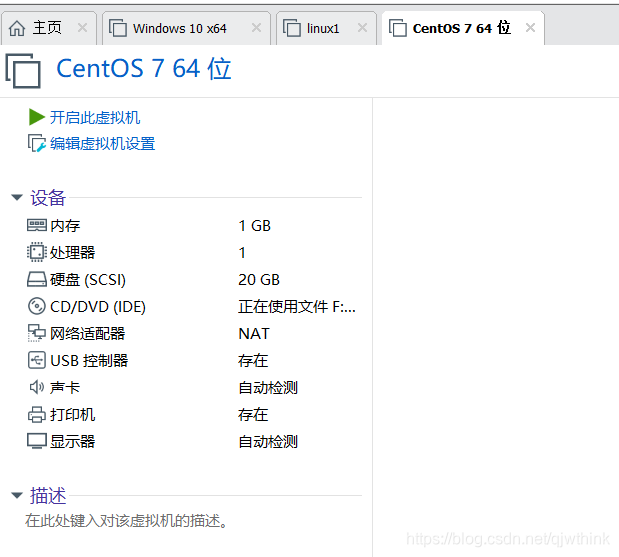Click 编辑虚拟机设置 link
Image resolution: width=619 pixels, height=557 pixels.
[x=102, y=144]
